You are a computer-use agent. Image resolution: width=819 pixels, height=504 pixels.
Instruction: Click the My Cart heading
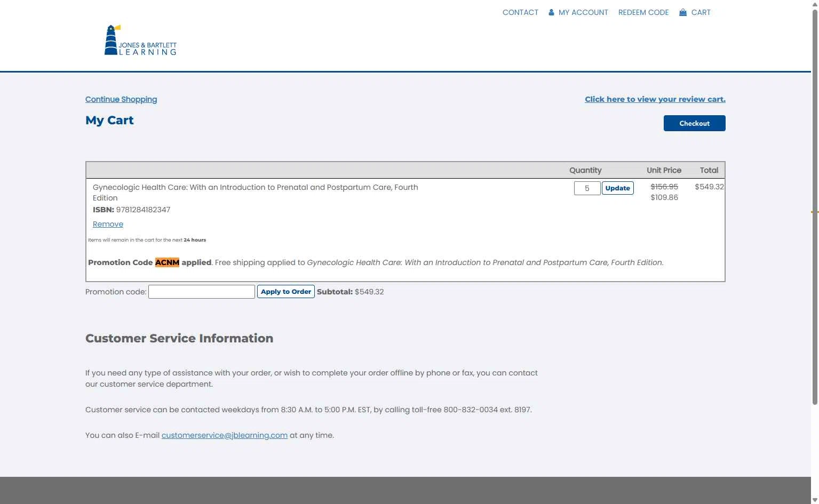point(109,121)
